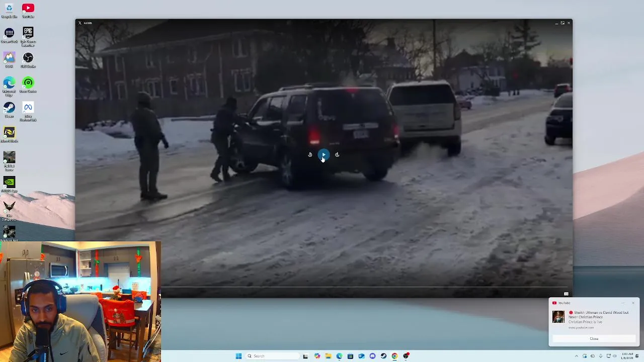Skip the video forward
This screenshot has width=644, height=362.
coord(337,155)
